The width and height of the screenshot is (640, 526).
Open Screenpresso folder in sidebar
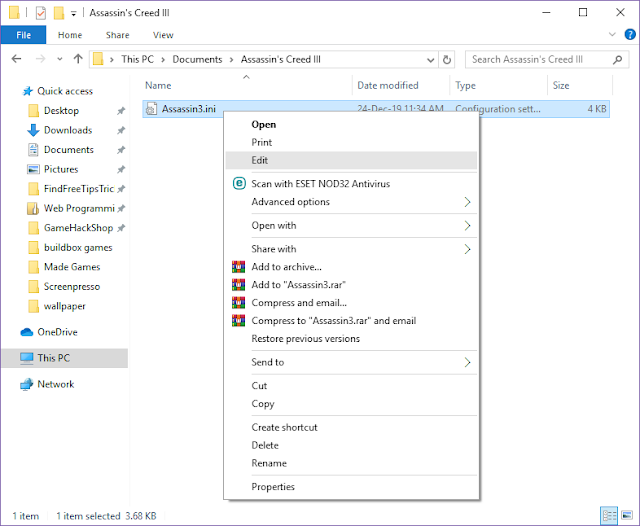(x=72, y=286)
